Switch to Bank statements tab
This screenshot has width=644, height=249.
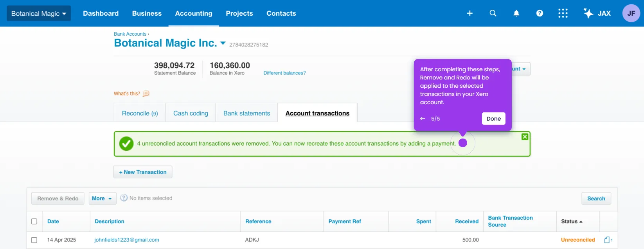click(x=246, y=113)
